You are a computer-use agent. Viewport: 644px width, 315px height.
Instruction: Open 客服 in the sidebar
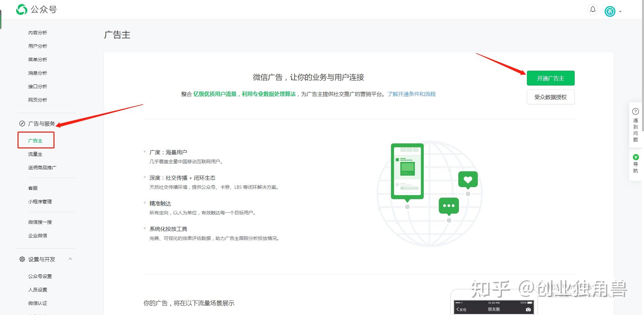point(33,188)
